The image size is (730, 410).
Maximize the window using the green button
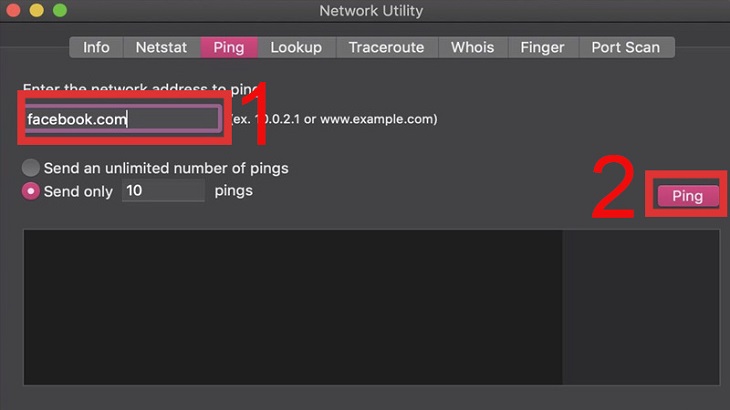pyautogui.click(x=60, y=10)
